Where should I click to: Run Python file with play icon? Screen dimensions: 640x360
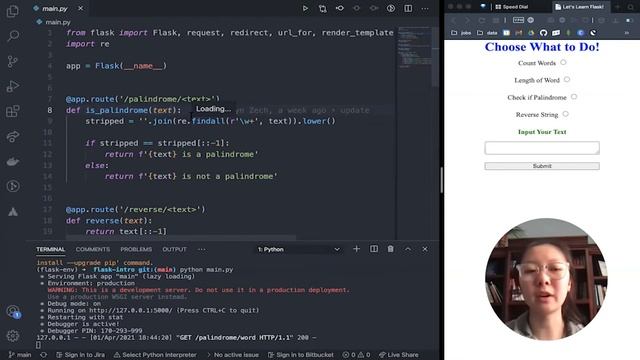coord(305,8)
